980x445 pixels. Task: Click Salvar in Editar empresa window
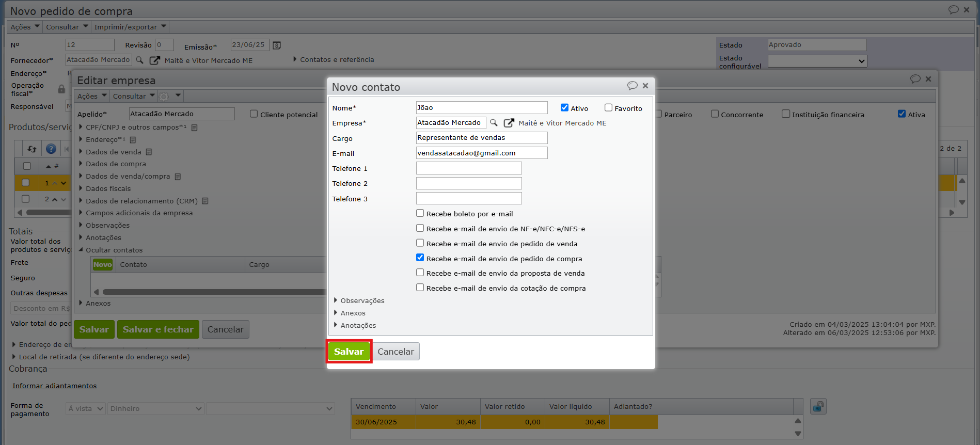point(94,329)
